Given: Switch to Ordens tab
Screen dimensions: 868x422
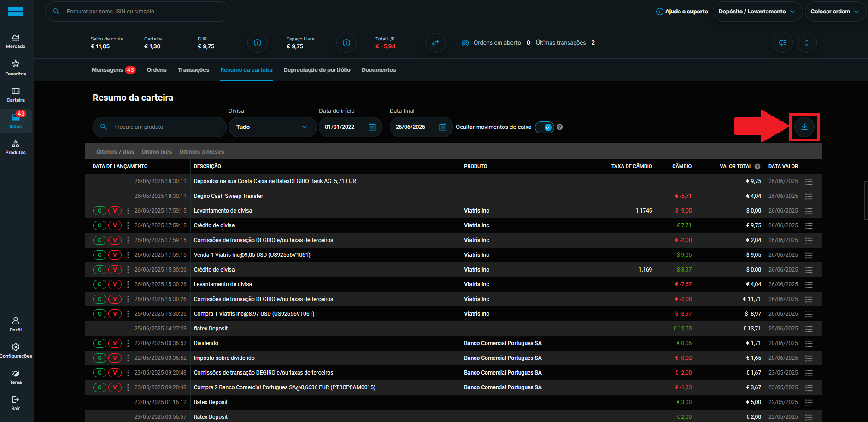Looking at the screenshot, I should [157, 70].
